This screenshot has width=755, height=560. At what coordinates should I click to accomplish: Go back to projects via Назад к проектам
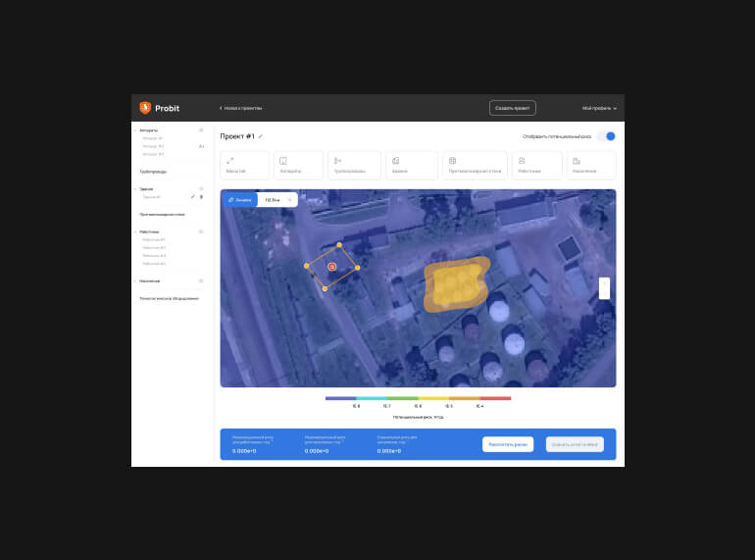[x=240, y=108]
